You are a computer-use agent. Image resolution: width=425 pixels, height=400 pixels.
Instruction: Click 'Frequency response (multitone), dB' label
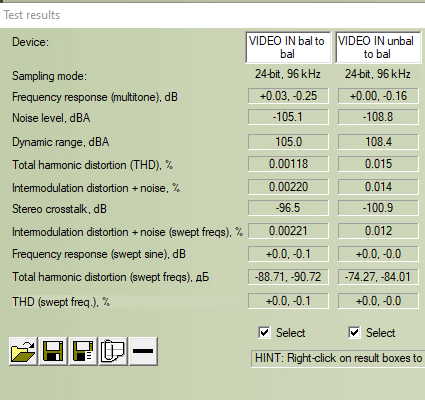coord(95,97)
